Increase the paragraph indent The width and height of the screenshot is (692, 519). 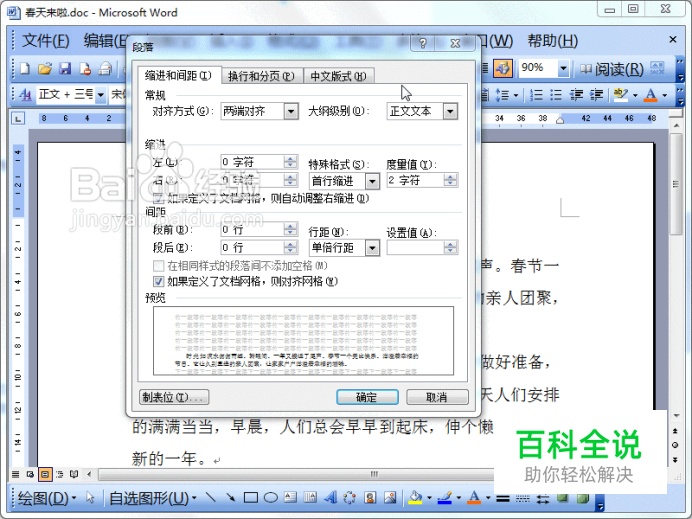596,94
